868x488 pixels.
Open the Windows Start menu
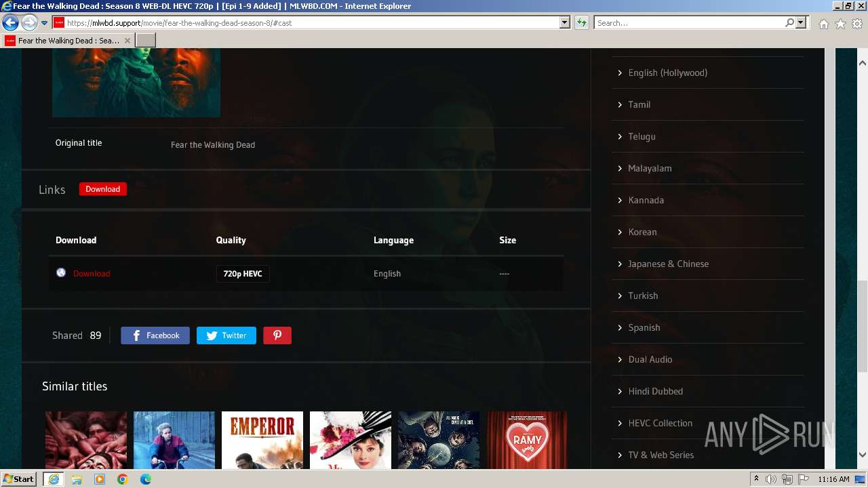tap(18, 479)
